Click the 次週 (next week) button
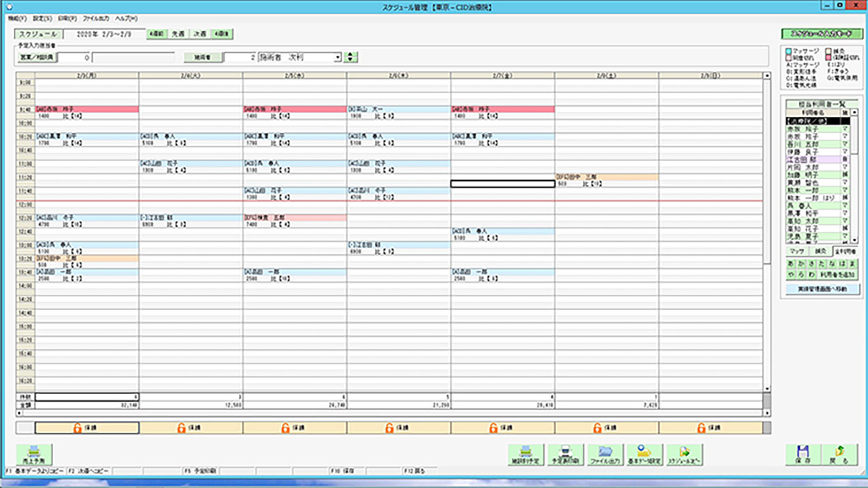Image resolution: width=868 pixels, height=488 pixels. 200,34
